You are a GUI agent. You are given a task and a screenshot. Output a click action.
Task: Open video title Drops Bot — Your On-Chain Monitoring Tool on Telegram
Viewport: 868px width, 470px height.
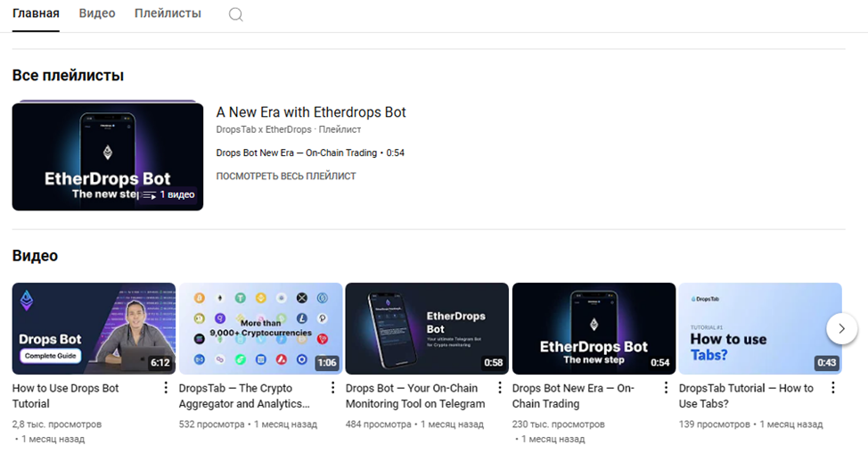[415, 396]
